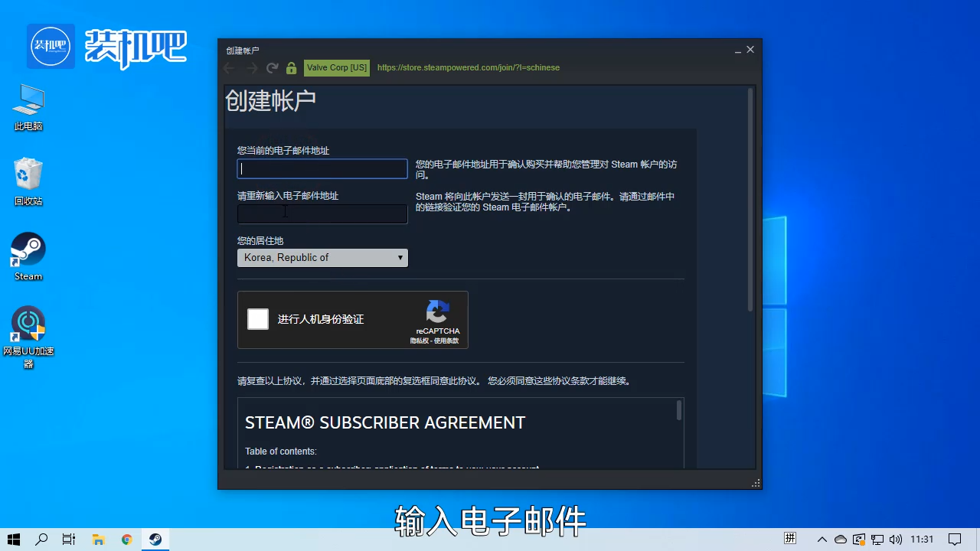980x551 pixels.
Task: Click the Valve Corp [US] certificate badge
Action: coord(336,67)
